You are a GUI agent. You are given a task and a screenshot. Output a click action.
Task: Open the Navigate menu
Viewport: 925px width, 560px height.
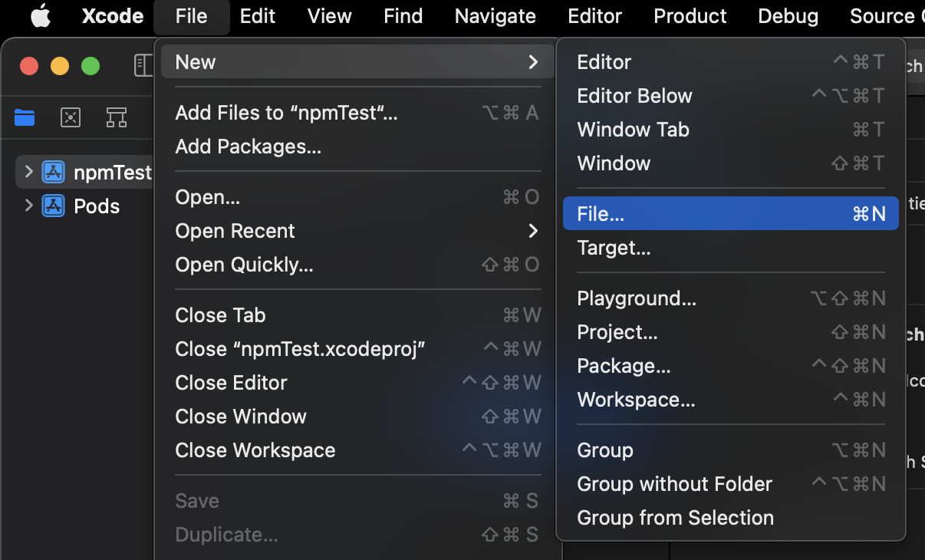[x=495, y=16]
